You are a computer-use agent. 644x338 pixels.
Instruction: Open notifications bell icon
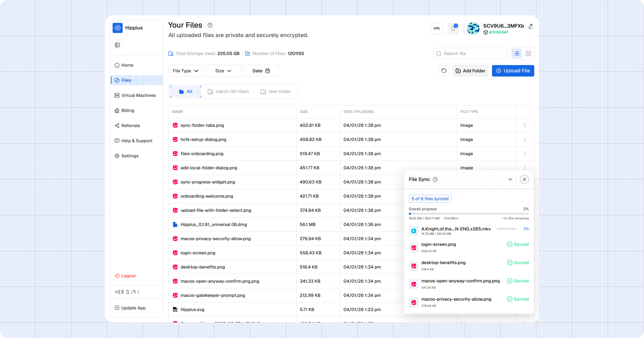click(453, 28)
